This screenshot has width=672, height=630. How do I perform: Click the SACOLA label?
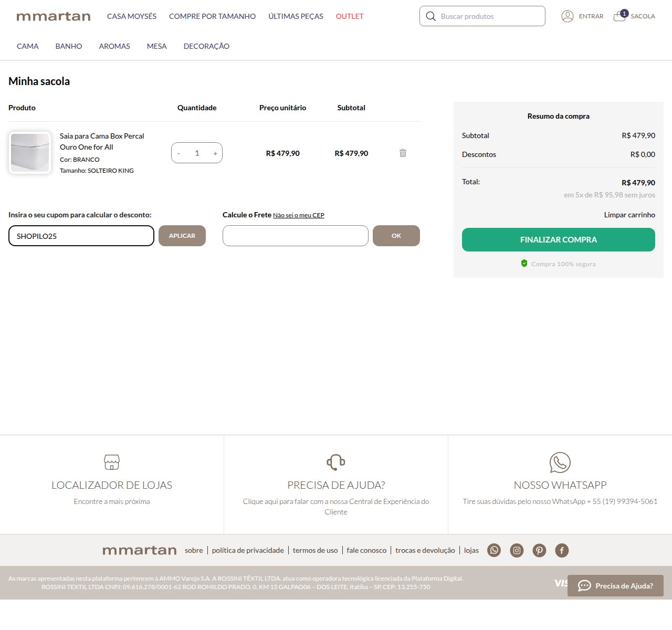(x=643, y=16)
